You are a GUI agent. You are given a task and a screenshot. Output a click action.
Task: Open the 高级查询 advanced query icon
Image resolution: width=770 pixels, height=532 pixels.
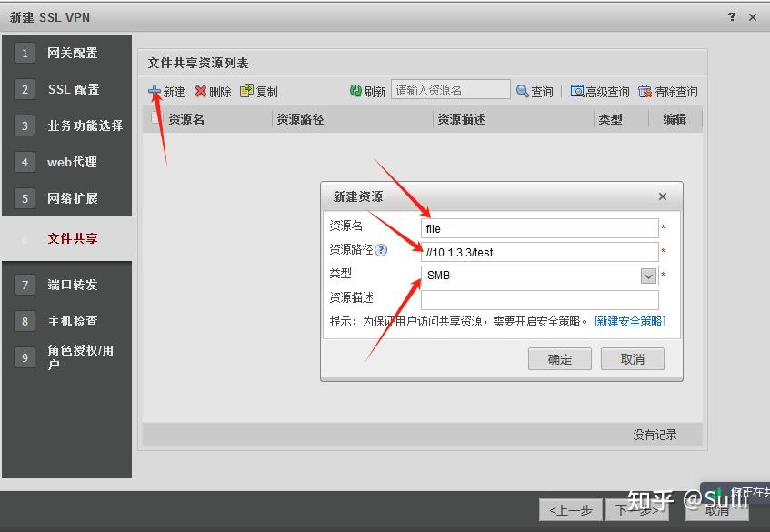click(x=576, y=90)
